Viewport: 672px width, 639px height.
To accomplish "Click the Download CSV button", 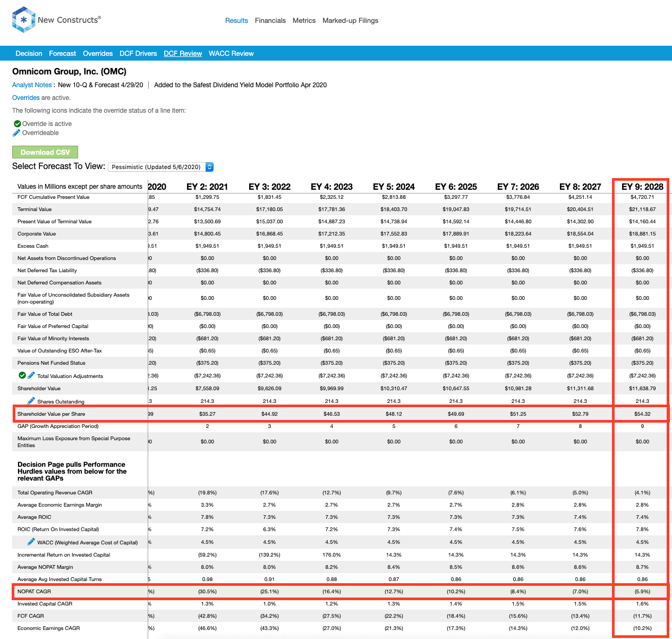I will click(45, 152).
